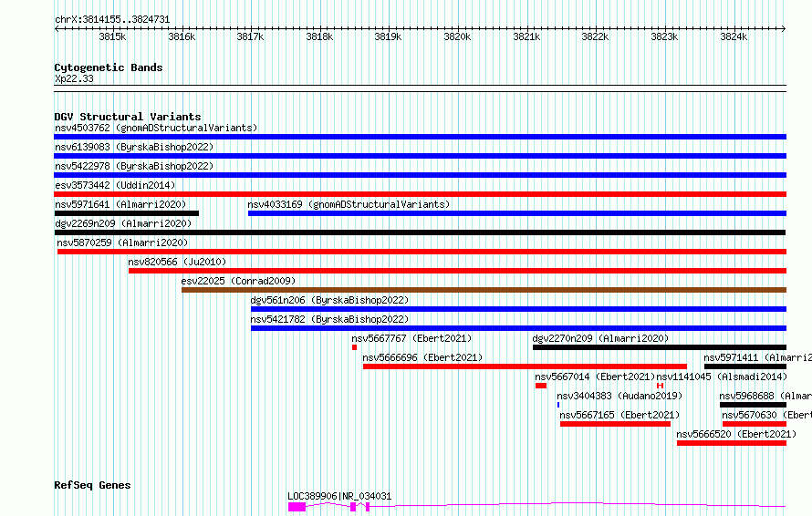This screenshot has width=812, height=516.
Task: Click the chrX:3814155..3824731 coordinates label
Action: [x=112, y=20]
